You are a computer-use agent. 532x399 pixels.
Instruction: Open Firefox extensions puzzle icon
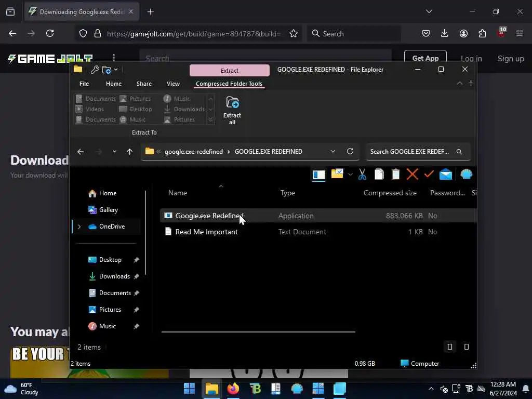482,33
